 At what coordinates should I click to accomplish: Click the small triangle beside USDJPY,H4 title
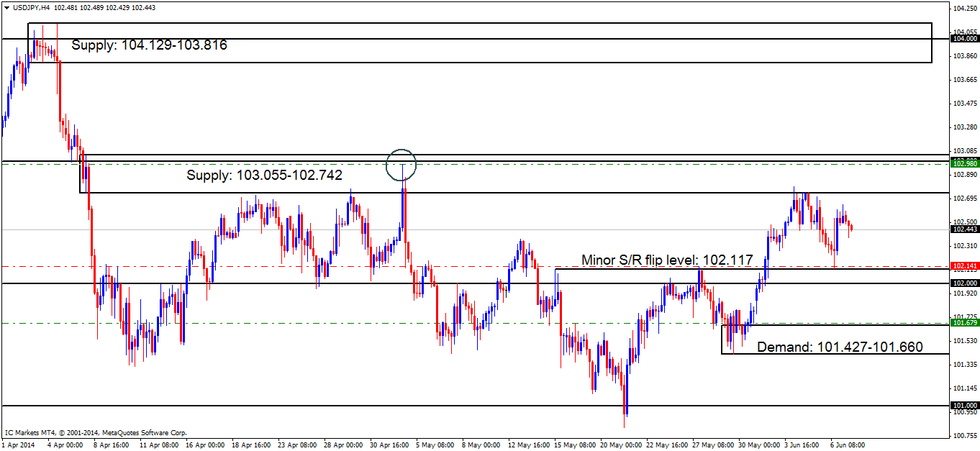tap(6, 6)
